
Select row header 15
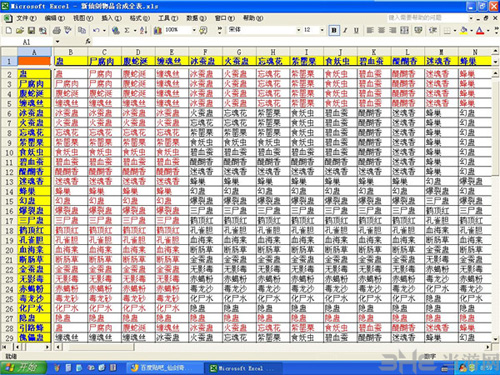point(9,201)
